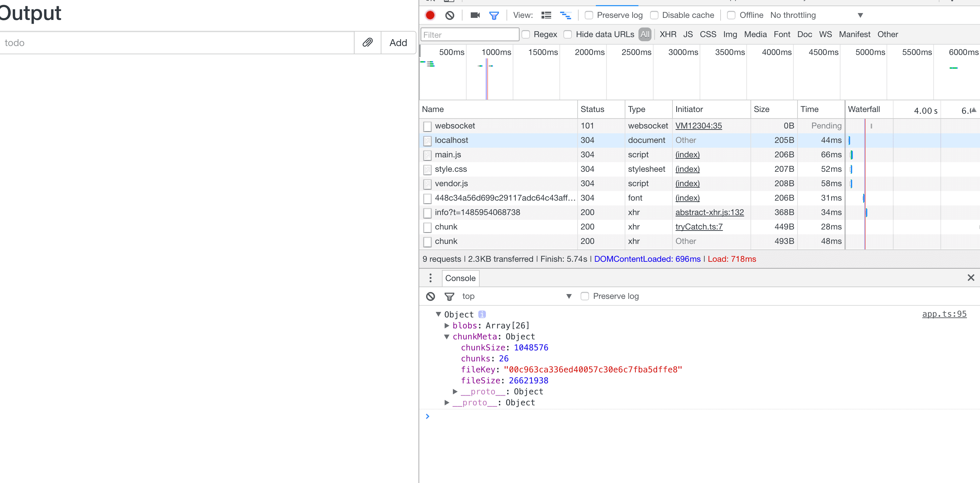Click the capture screenshots camera icon
This screenshot has height=483, width=980.
click(x=475, y=15)
